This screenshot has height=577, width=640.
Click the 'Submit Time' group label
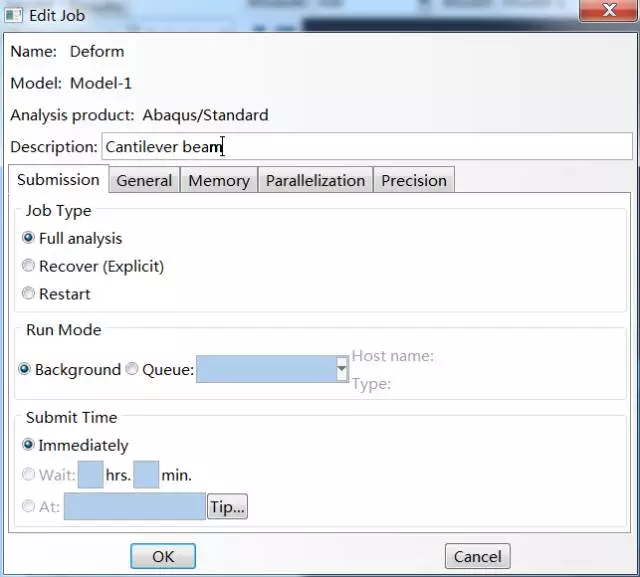tap(72, 417)
